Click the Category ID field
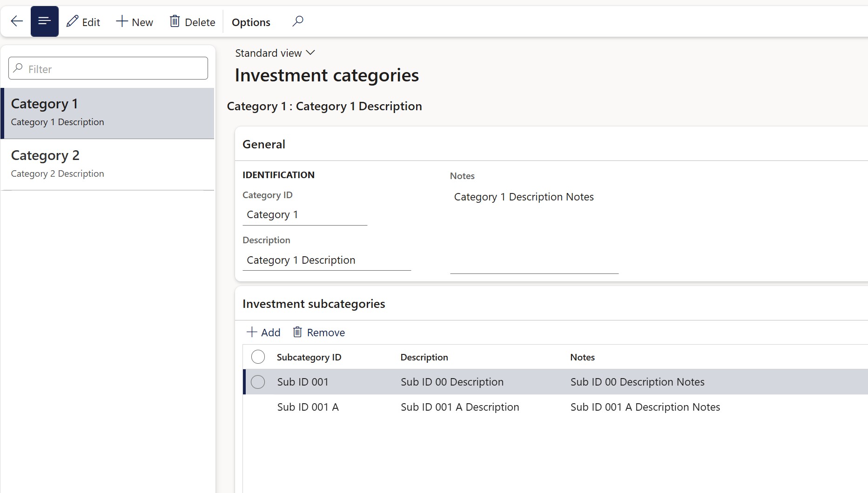Image resolution: width=868 pixels, height=493 pixels. [305, 215]
